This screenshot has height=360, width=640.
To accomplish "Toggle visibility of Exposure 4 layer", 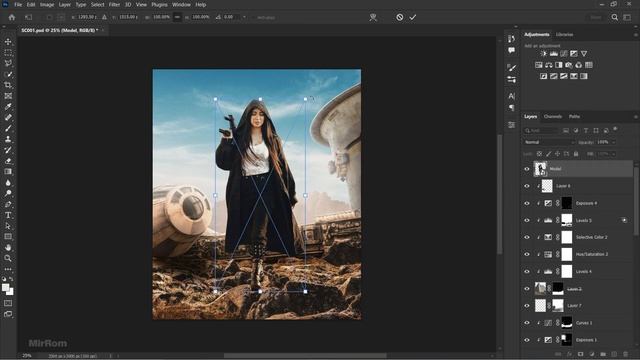I will tap(527, 203).
